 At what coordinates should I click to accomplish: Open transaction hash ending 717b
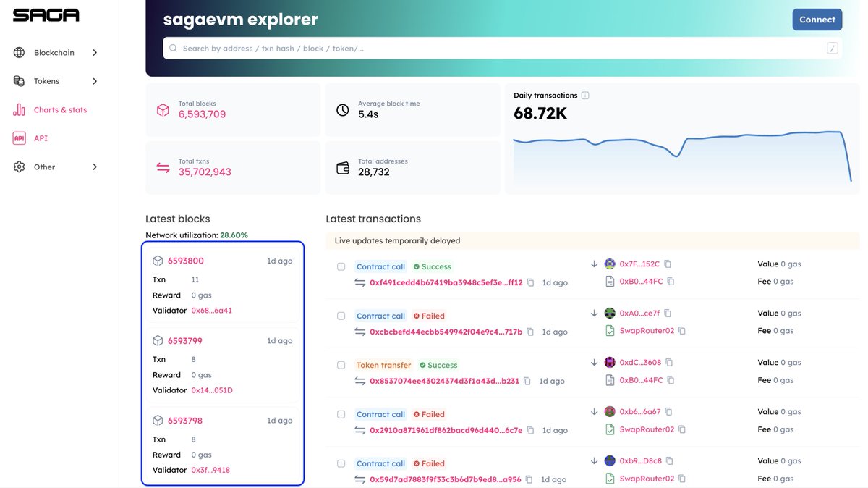(x=446, y=332)
